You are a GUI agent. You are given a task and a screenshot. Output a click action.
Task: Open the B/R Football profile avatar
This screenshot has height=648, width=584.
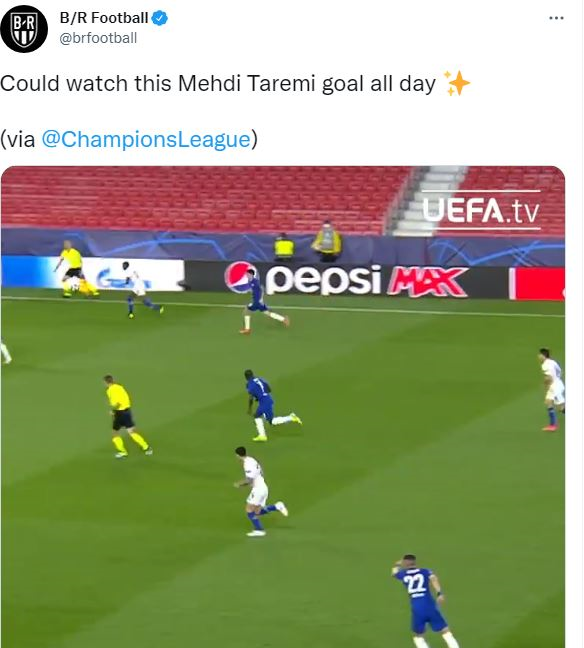click(x=24, y=29)
